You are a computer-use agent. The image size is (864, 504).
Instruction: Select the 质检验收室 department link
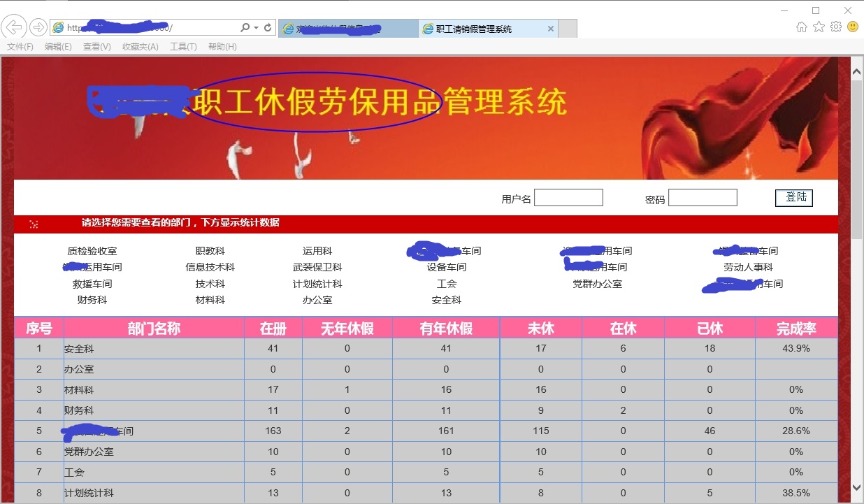tap(92, 251)
